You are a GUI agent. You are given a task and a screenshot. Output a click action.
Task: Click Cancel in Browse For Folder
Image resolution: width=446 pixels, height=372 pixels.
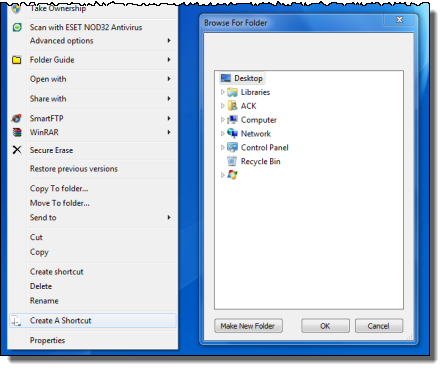click(x=379, y=326)
